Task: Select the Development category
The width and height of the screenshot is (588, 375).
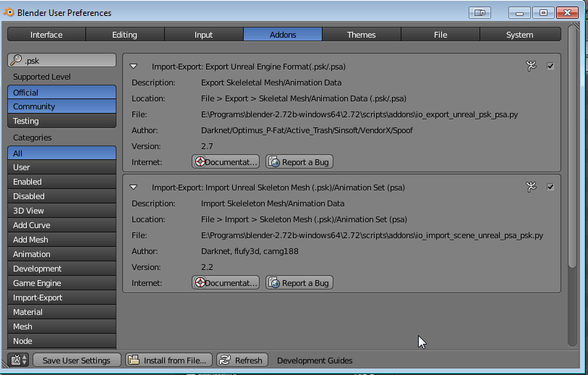Action: click(62, 269)
